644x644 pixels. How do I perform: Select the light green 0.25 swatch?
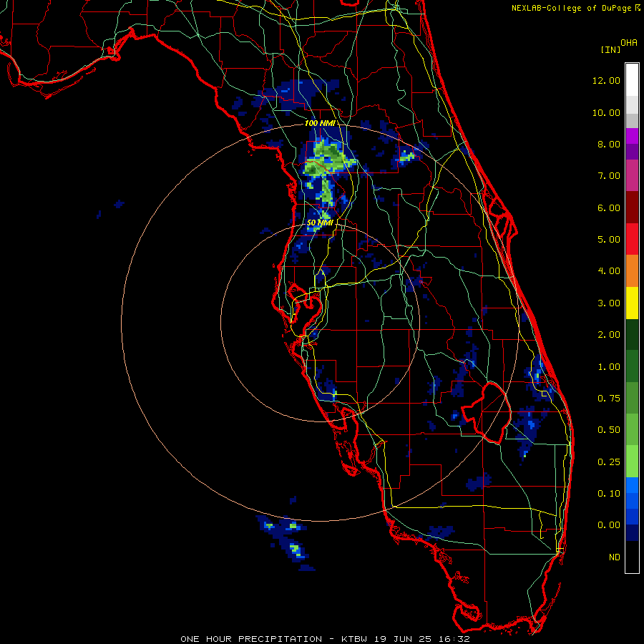(632, 462)
